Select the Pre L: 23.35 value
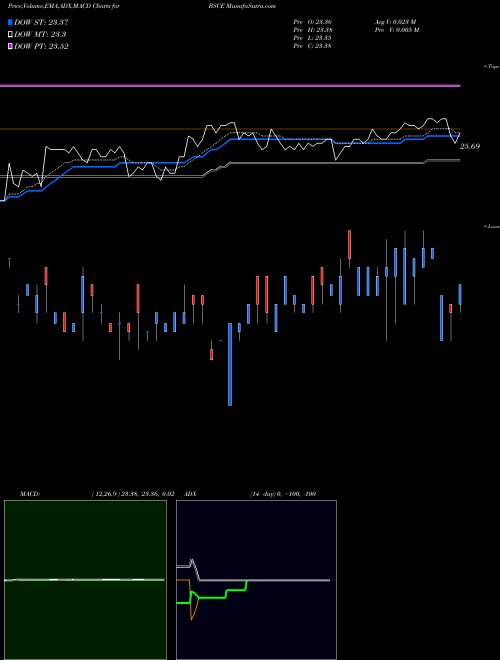This screenshot has height=660, width=500. click(312, 38)
